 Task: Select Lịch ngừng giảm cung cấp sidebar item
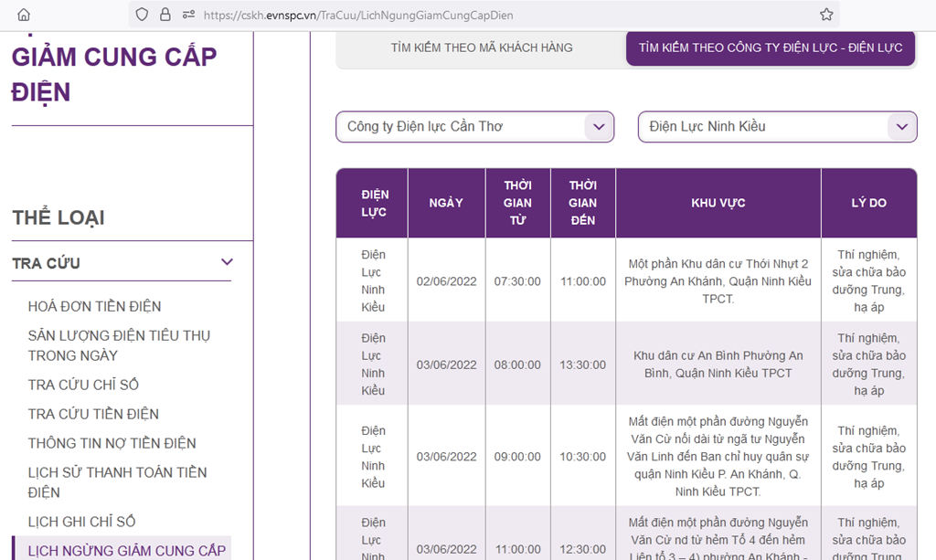[x=126, y=550]
